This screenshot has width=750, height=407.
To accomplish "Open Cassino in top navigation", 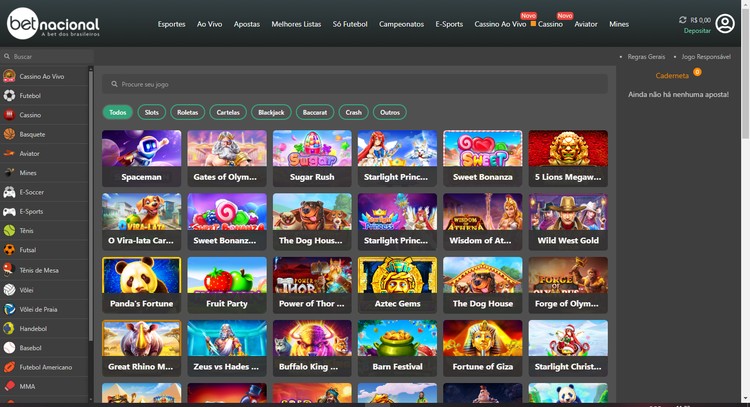I will 550,24.
